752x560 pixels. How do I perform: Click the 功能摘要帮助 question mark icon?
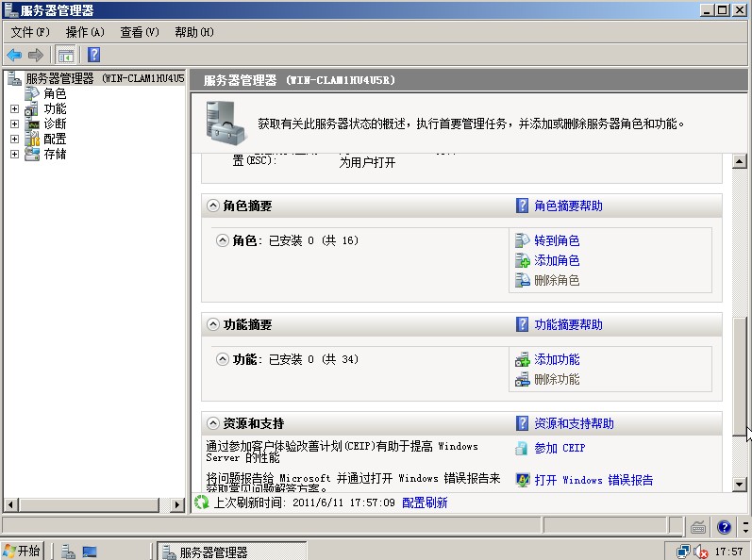[522, 324]
